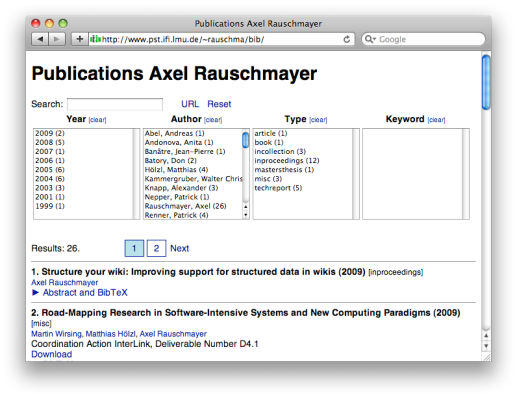Screen dimensions: 517x397
Task: Select author Renner, Patrick (4)
Action: point(177,215)
